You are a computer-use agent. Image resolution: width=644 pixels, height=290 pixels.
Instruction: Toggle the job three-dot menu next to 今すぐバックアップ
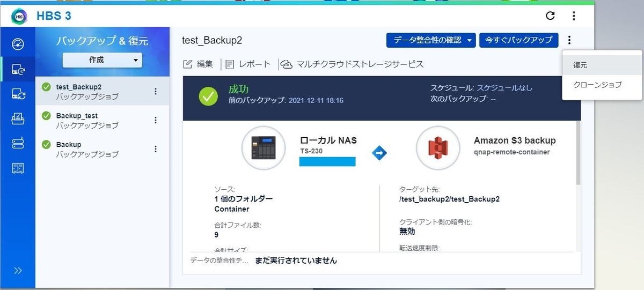click(x=569, y=40)
